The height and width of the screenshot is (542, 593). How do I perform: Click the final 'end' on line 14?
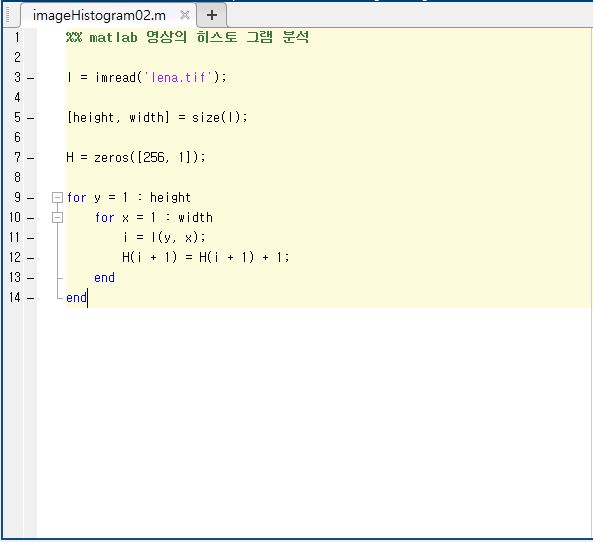76,298
